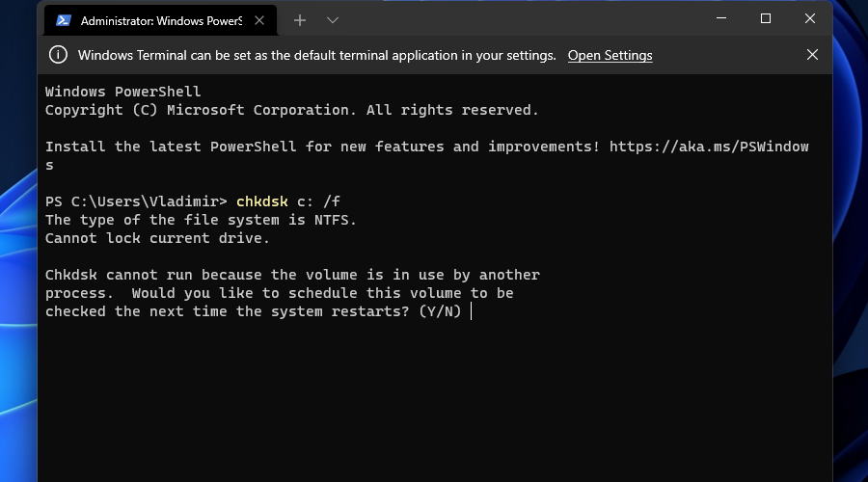This screenshot has height=482, width=868.
Task: Expand the new tab profile dropdown chevron
Action: [332, 21]
